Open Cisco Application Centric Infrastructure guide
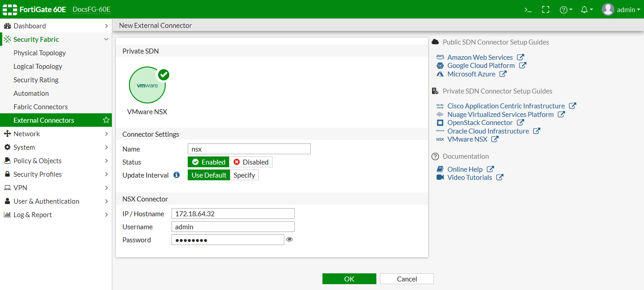The width and height of the screenshot is (644, 290). pos(506,106)
